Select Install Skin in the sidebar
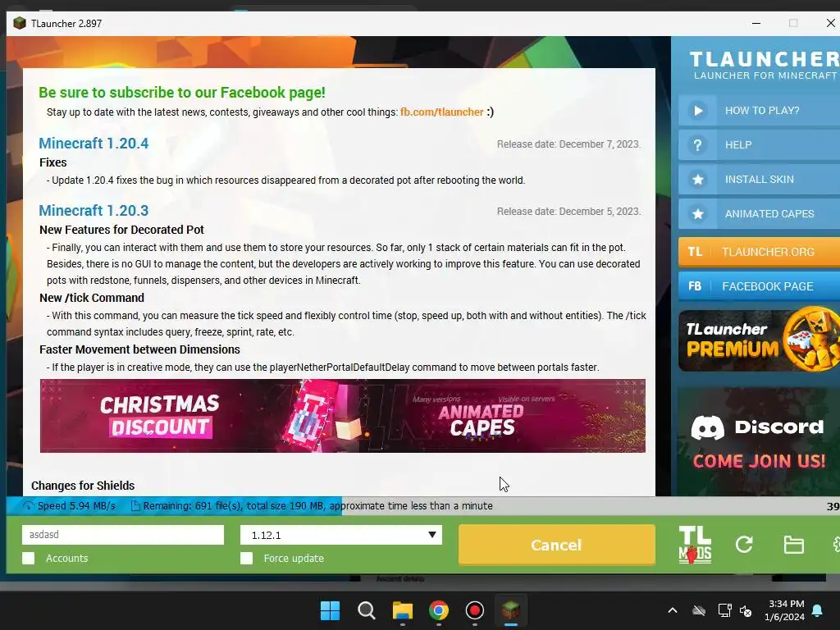The width and height of the screenshot is (840, 630). point(759,180)
